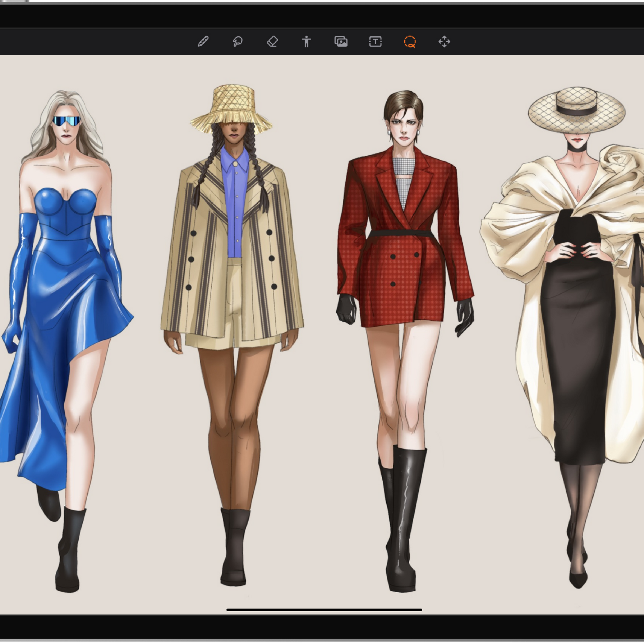Tap the home indicator bar

tap(324, 610)
